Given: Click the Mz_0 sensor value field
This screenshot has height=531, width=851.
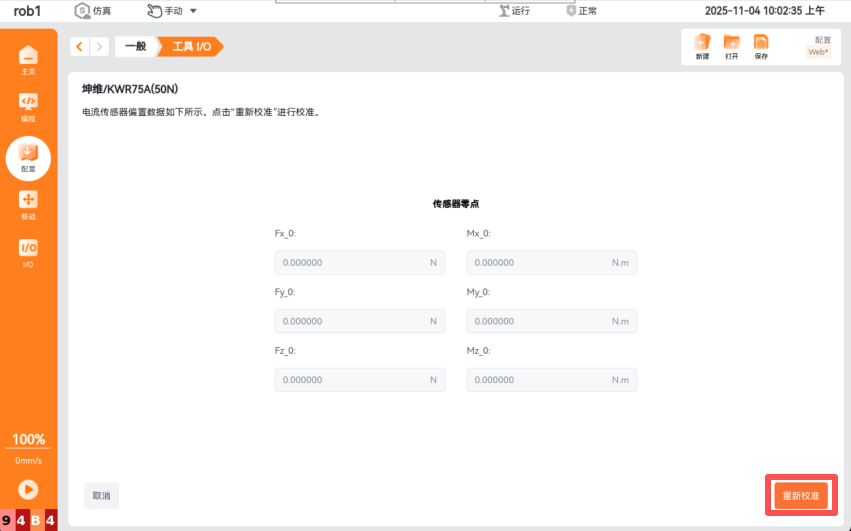Looking at the screenshot, I should (x=551, y=380).
